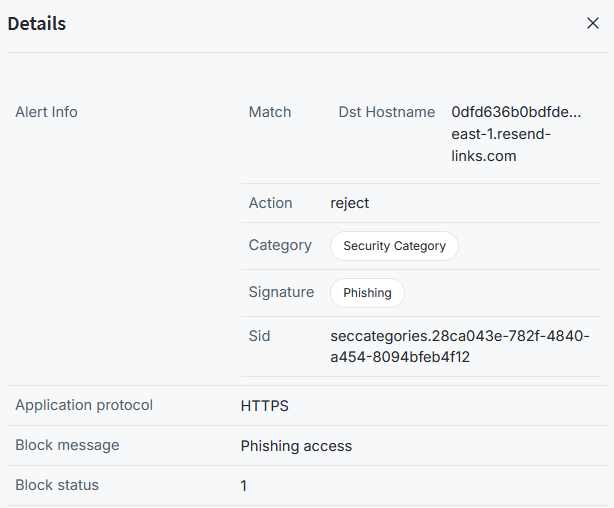
Task: Click the Application protocol label
Action: 84,405
